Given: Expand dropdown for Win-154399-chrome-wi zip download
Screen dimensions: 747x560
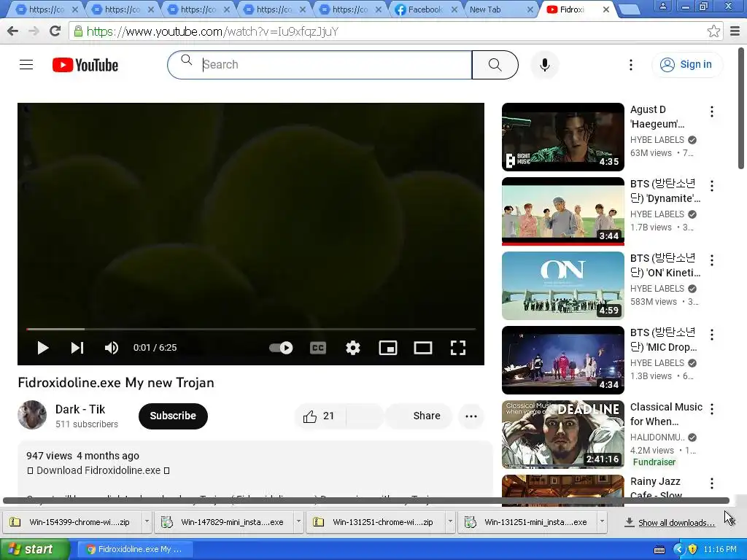Looking at the screenshot, I should (147, 522).
